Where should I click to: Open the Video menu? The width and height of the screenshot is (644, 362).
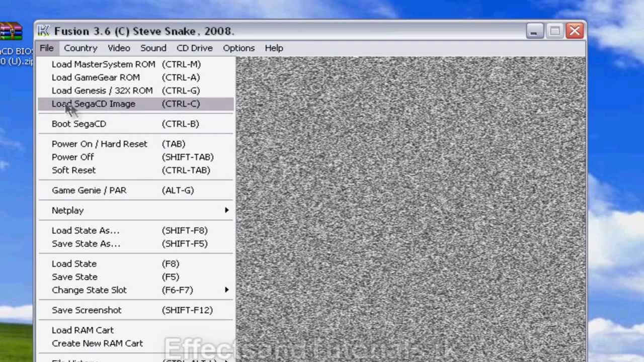point(119,48)
